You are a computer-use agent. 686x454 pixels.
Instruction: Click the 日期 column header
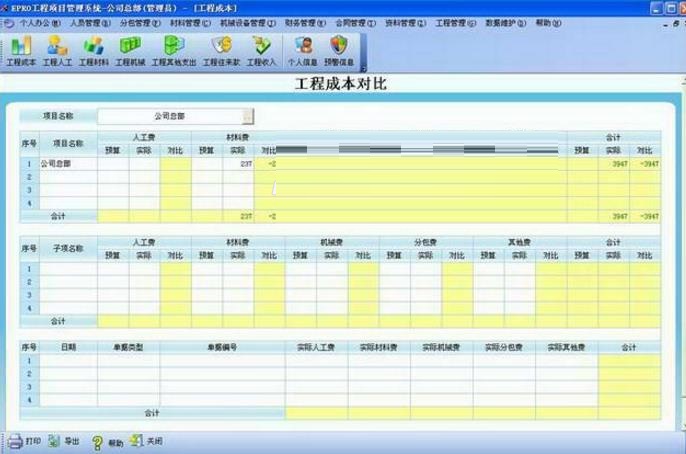tap(68, 347)
